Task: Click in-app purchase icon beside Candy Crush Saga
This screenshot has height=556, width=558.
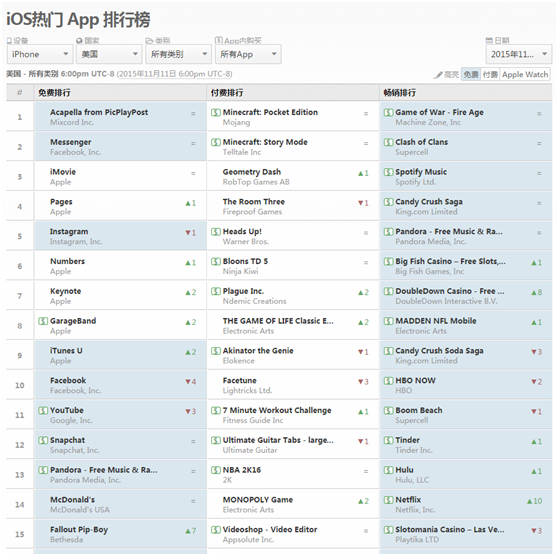Action: (x=388, y=202)
